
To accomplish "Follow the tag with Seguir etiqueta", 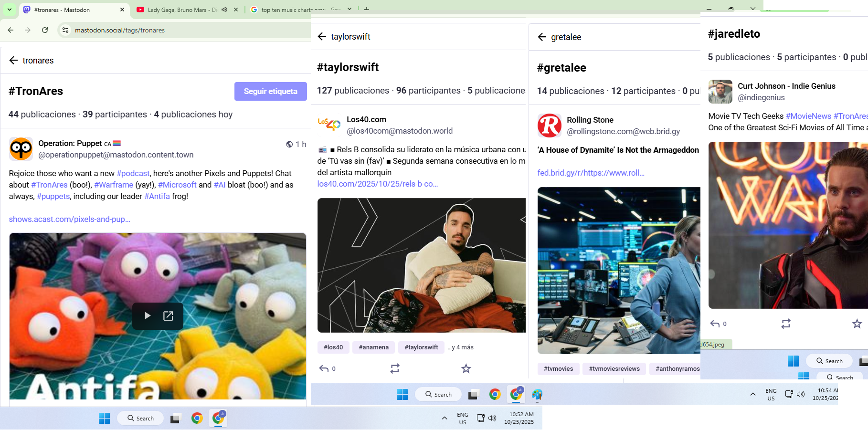I will (x=271, y=91).
